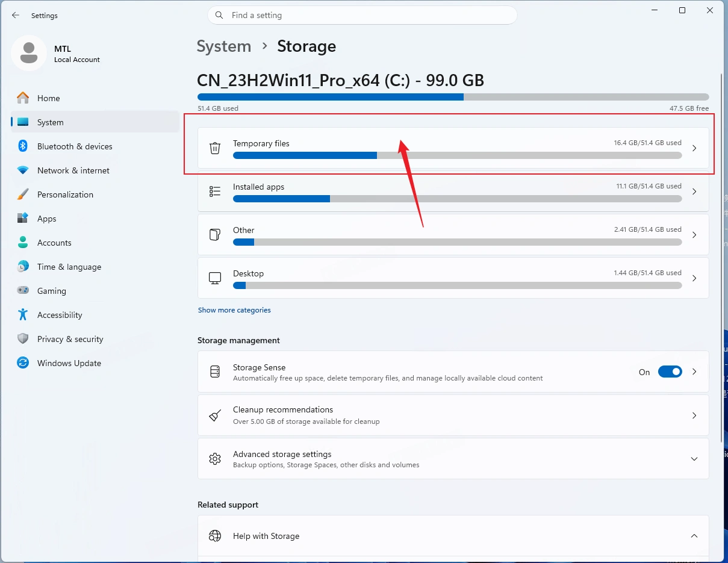Open Cleanup recommendations chevron
This screenshot has width=728, height=563.
click(694, 415)
